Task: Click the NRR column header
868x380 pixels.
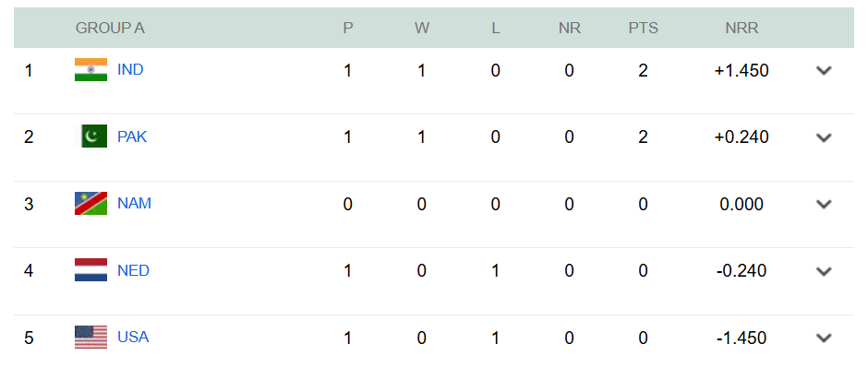Action: click(x=741, y=28)
